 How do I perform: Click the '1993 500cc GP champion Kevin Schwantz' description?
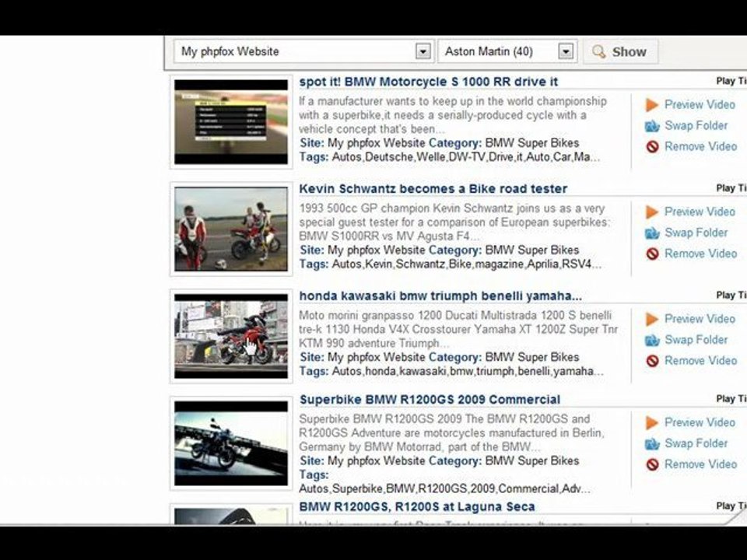point(454,222)
